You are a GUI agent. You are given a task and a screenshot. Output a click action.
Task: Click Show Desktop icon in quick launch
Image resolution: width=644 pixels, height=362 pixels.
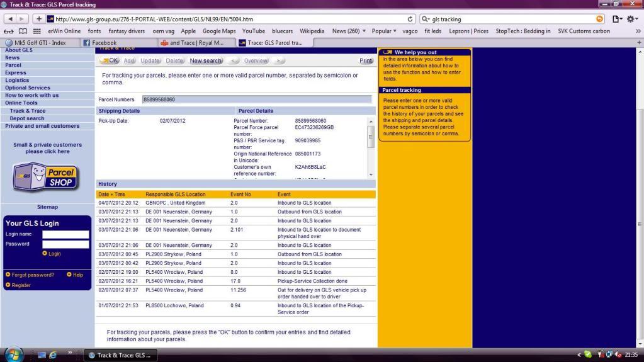(42, 355)
